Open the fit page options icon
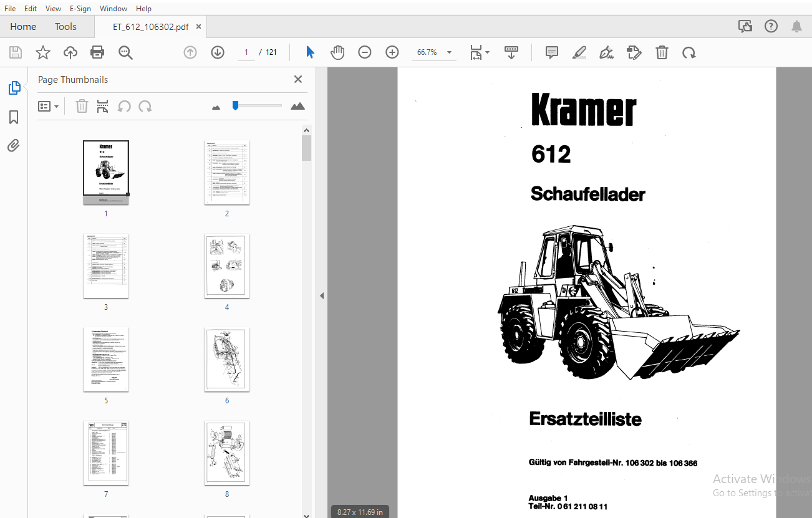812x518 pixels. 479,52
